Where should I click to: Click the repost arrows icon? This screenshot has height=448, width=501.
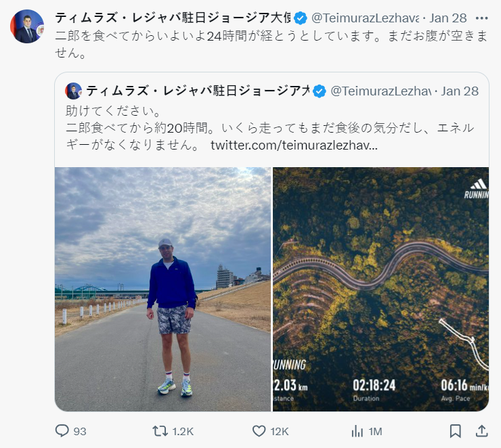coord(160,430)
